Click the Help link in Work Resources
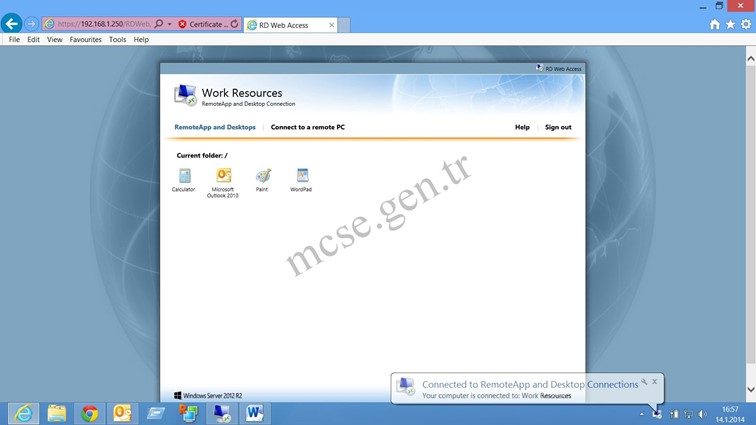Image resolution: width=756 pixels, height=425 pixels. coord(522,127)
